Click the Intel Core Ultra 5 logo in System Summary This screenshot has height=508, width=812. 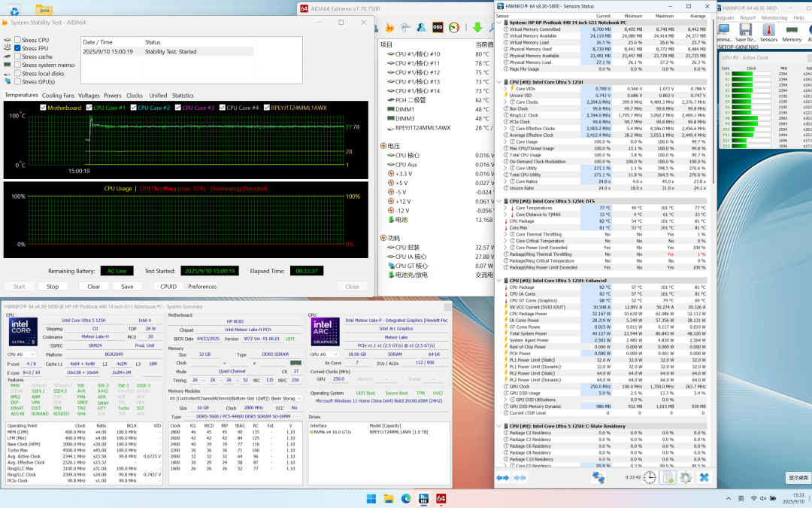23,332
